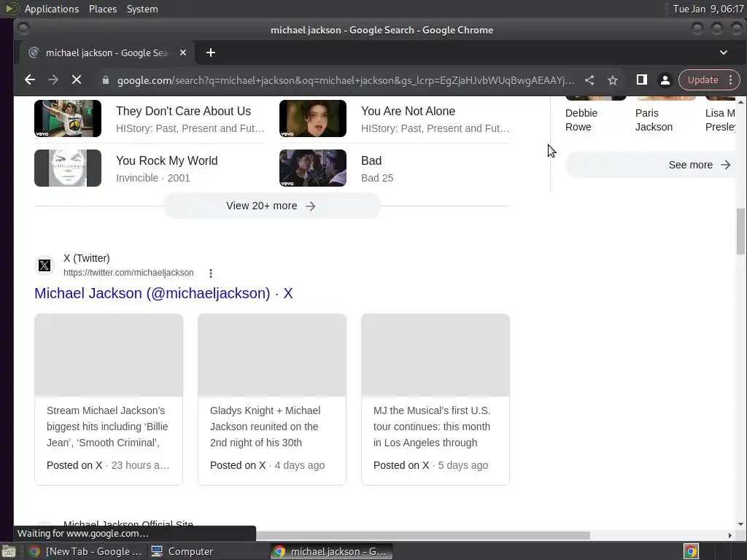This screenshot has height=560, width=747.
Task: Click See more people button
Action: [x=651, y=165]
